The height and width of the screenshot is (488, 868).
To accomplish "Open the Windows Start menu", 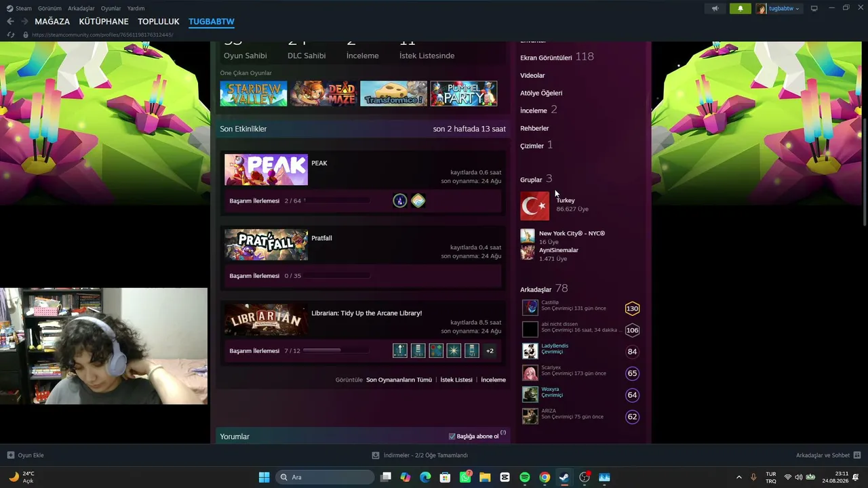I will (264, 477).
